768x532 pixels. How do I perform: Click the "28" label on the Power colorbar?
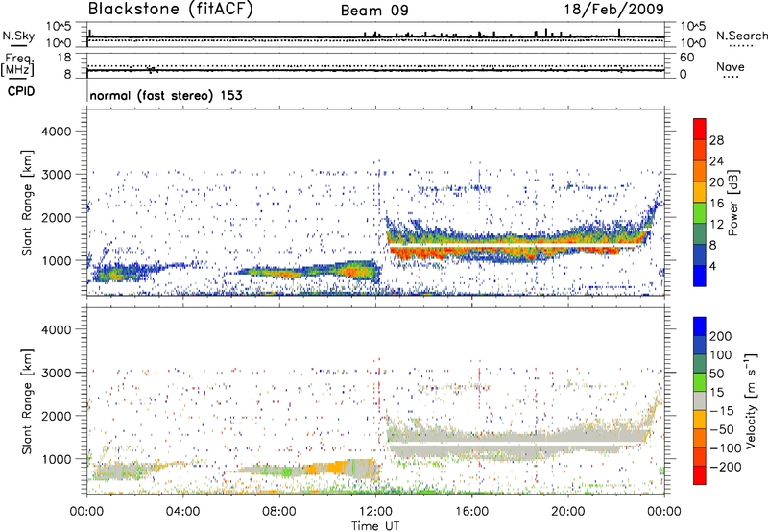[x=716, y=140]
